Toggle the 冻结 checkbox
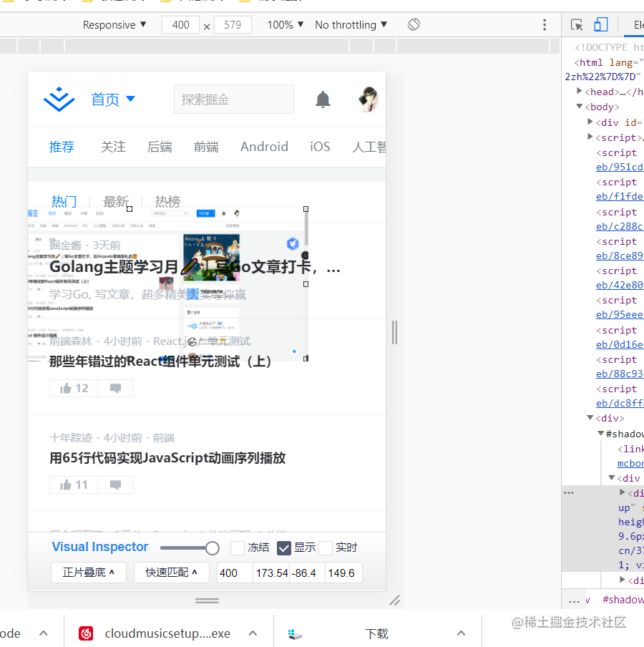Image resolution: width=644 pixels, height=647 pixels. pos(238,548)
